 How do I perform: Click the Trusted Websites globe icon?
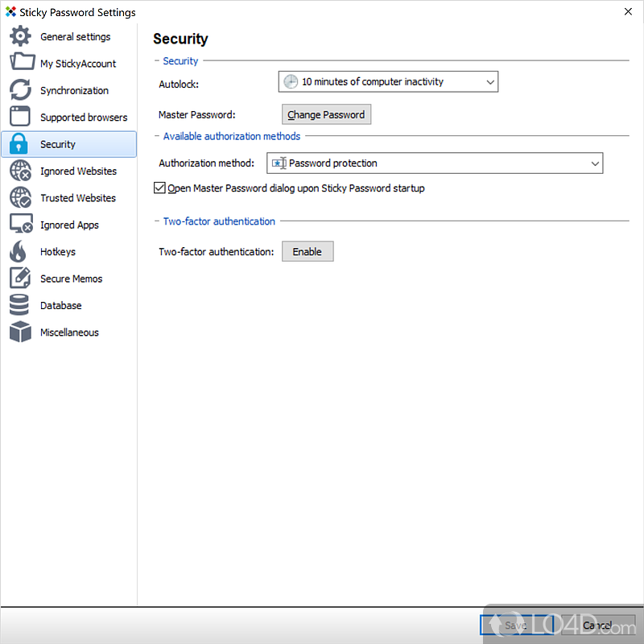20,197
